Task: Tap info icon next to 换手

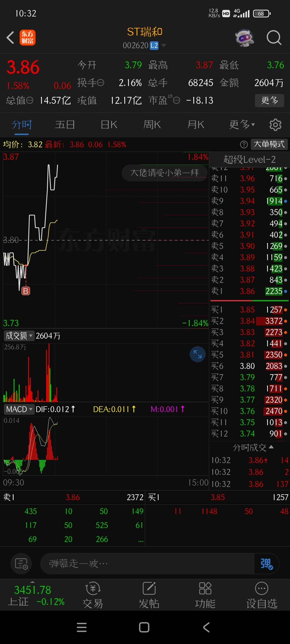Action: (100, 83)
